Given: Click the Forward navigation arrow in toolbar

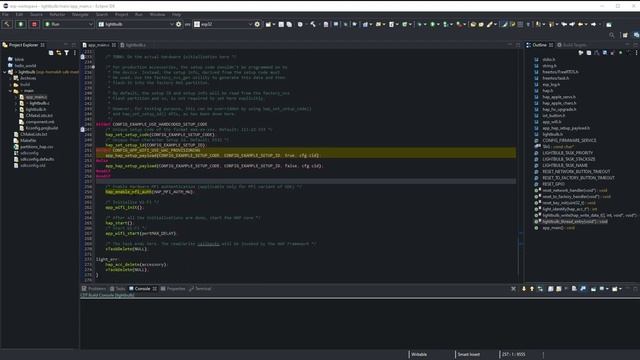Looking at the screenshot, I should (593, 24).
